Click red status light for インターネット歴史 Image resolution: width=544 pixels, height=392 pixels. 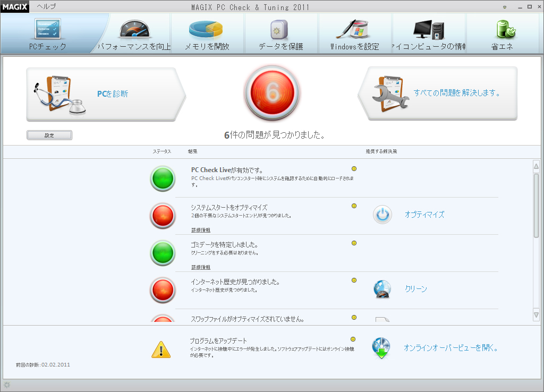click(163, 290)
